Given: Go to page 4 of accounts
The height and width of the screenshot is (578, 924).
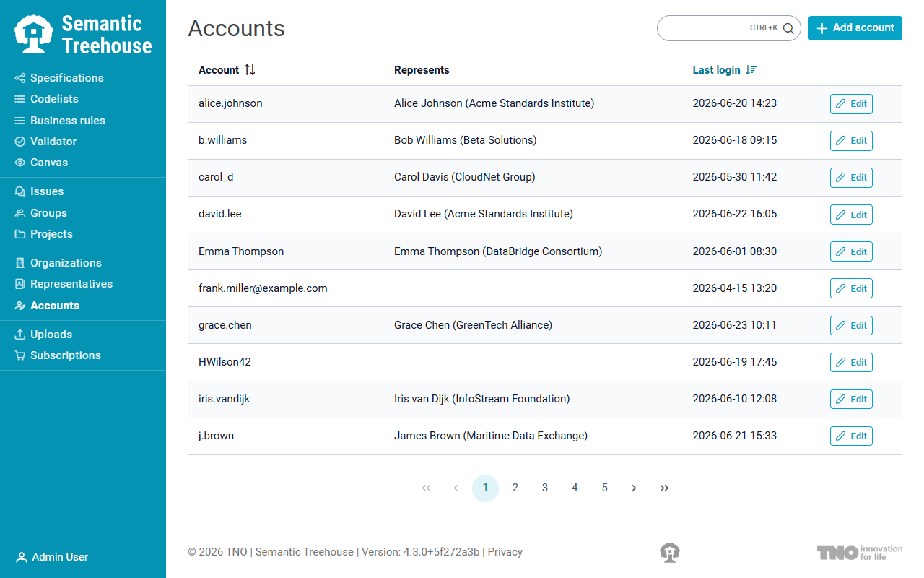Looking at the screenshot, I should (575, 488).
